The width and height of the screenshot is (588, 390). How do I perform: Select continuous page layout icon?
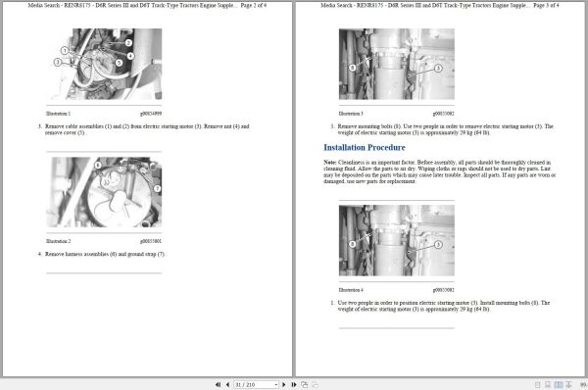coord(548,384)
